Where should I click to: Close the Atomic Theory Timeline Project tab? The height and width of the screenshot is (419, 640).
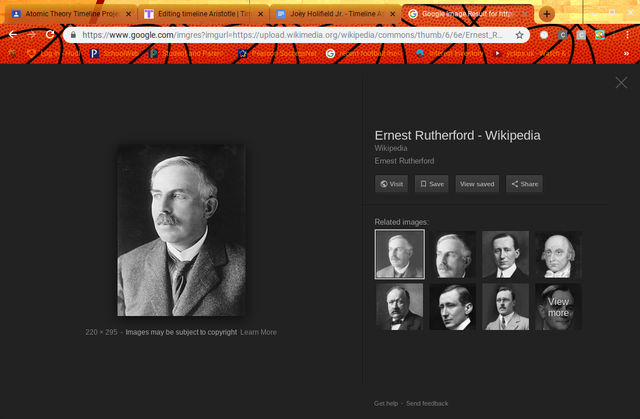click(129, 14)
